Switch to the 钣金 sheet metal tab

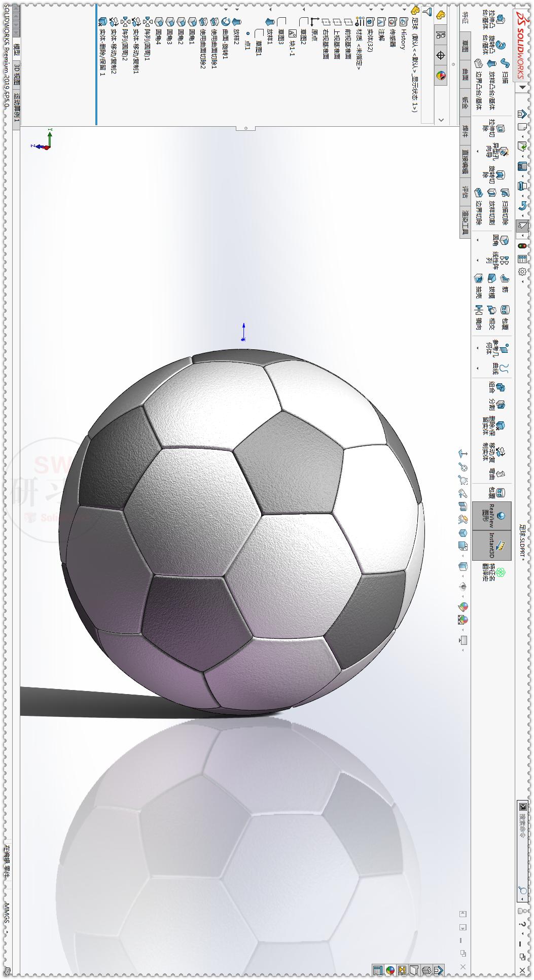[465, 103]
